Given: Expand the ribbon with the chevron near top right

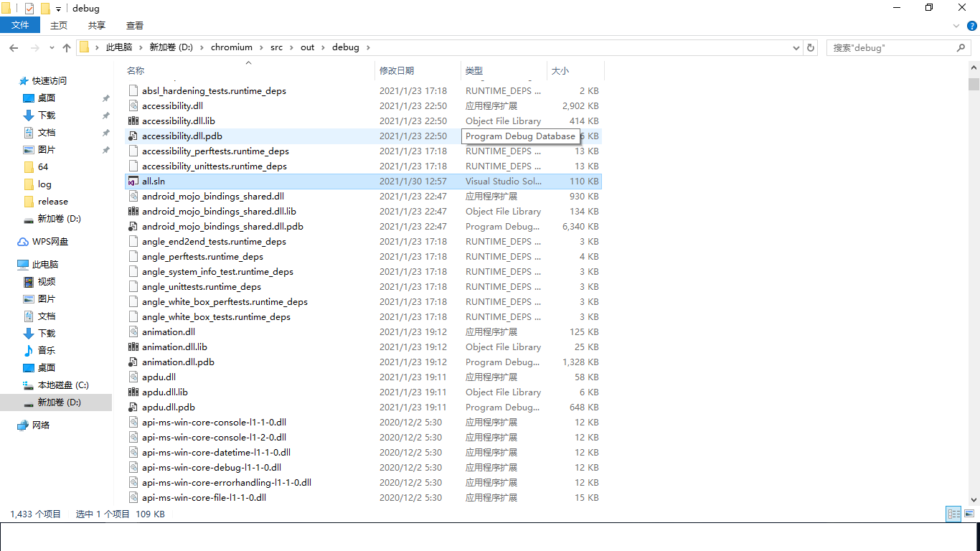Looking at the screenshot, I should click(956, 25).
